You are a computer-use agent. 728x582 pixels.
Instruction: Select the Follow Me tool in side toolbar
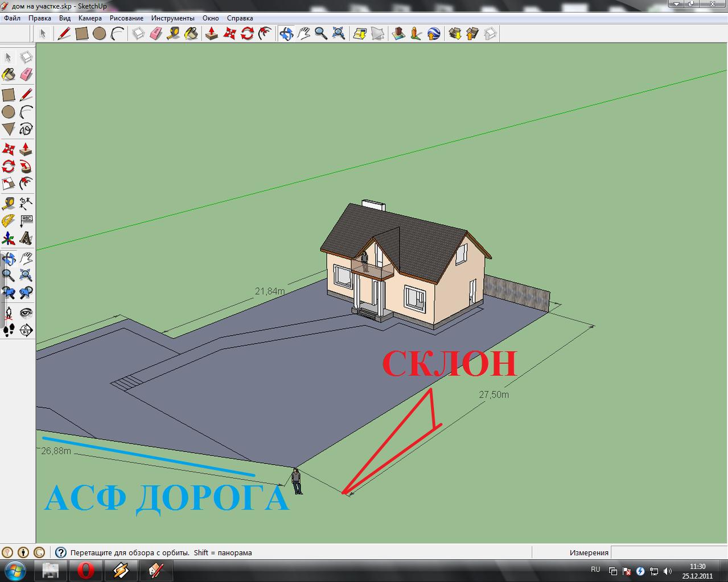(26, 167)
